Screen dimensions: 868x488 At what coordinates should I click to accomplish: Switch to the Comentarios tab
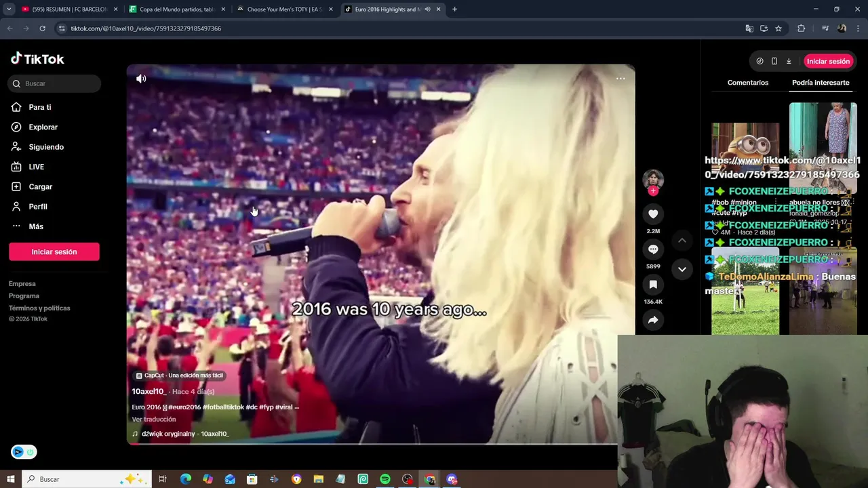(748, 83)
